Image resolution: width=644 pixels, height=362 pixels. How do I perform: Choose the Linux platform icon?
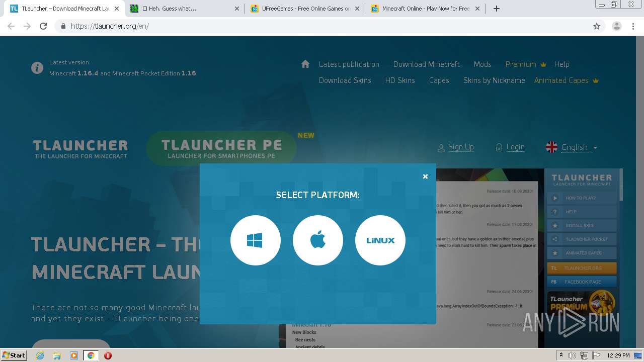380,240
